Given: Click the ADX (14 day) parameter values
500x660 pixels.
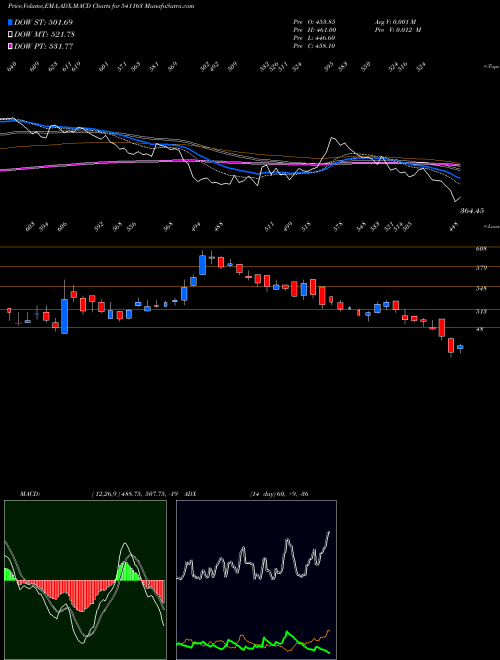Looking at the screenshot, I should 279,494.
